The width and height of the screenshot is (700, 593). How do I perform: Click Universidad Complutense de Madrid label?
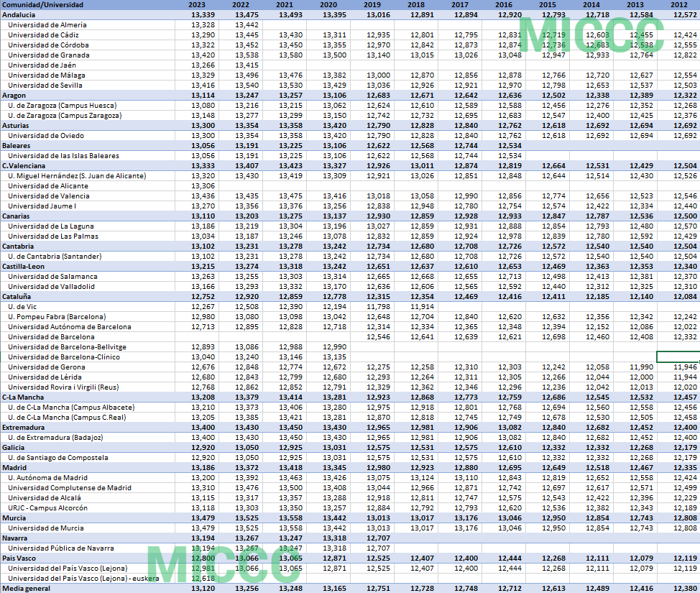(70, 487)
